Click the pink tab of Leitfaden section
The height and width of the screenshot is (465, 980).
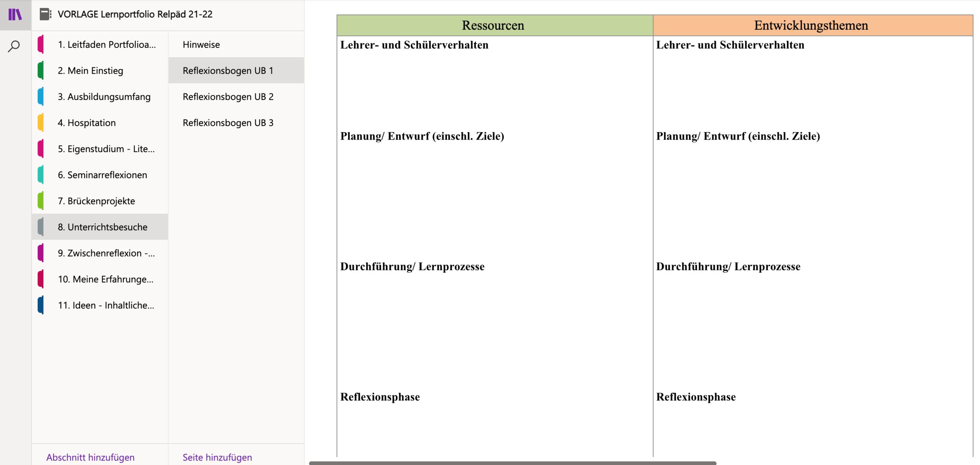pos(41,44)
